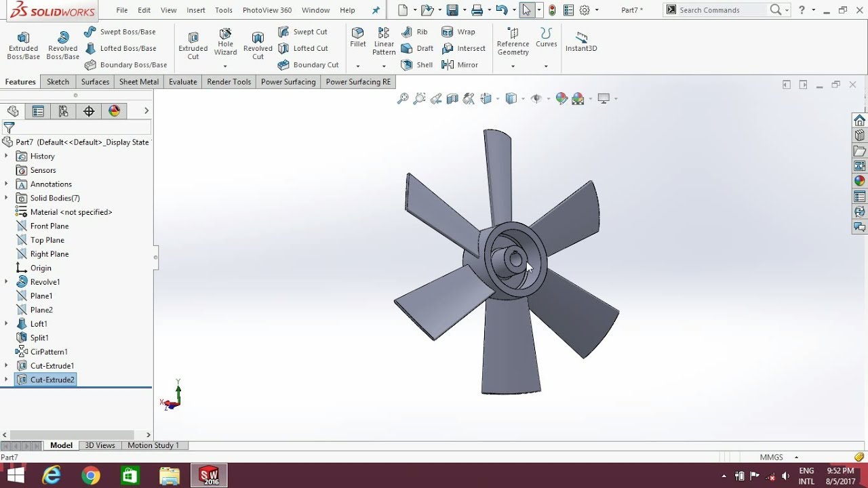Expand the Loft1 feature
The height and width of the screenshot is (488, 868).
(6, 323)
